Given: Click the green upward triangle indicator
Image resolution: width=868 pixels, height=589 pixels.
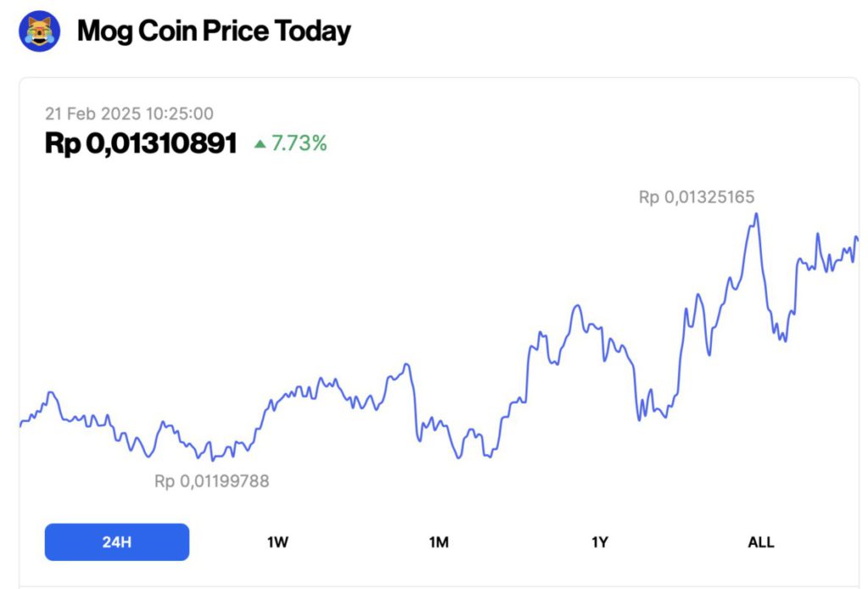Looking at the screenshot, I should click(x=261, y=143).
